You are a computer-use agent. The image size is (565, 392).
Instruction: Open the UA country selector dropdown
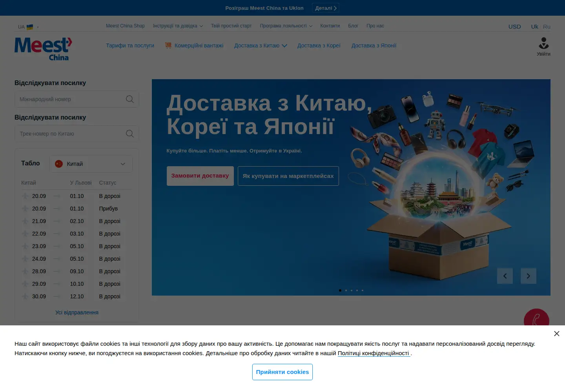click(x=28, y=27)
